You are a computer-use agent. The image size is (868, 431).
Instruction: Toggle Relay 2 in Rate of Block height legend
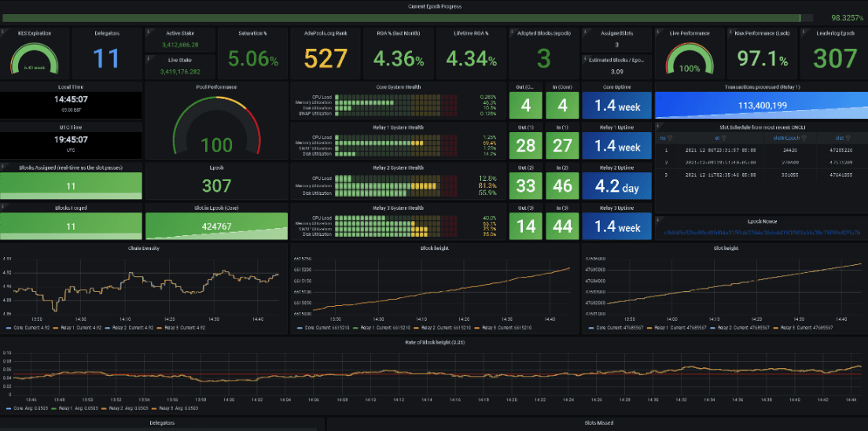pos(124,408)
